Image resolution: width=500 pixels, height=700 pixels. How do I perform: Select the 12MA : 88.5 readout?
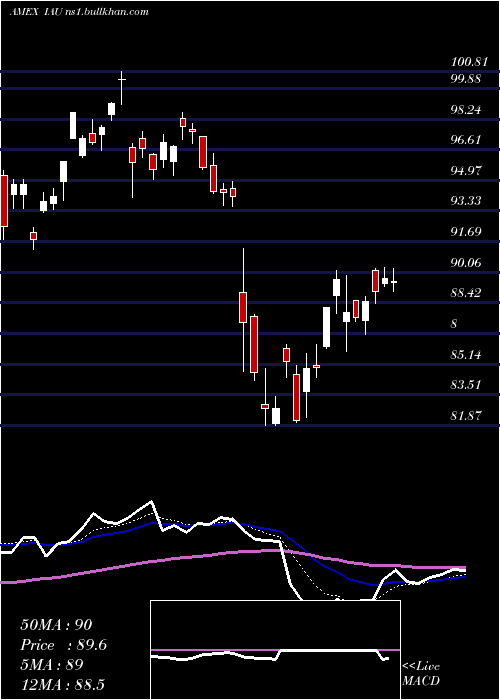point(62,684)
